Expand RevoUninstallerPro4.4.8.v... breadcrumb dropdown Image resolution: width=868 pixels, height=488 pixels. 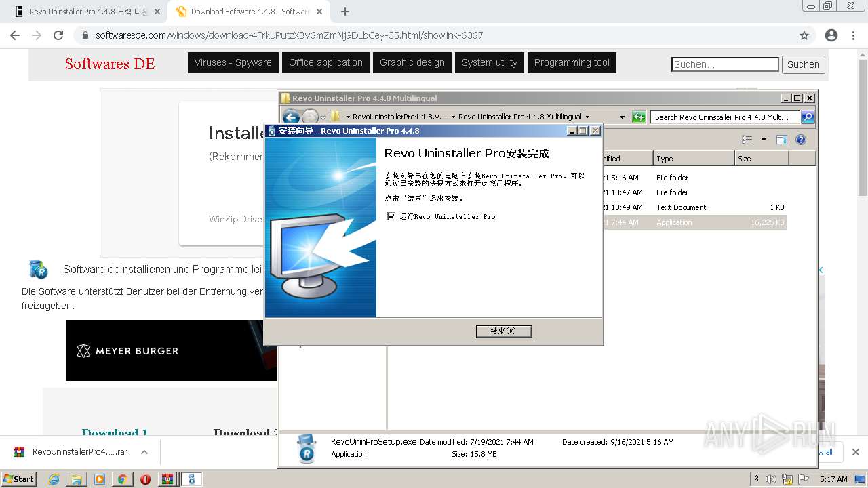(x=348, y=117)
